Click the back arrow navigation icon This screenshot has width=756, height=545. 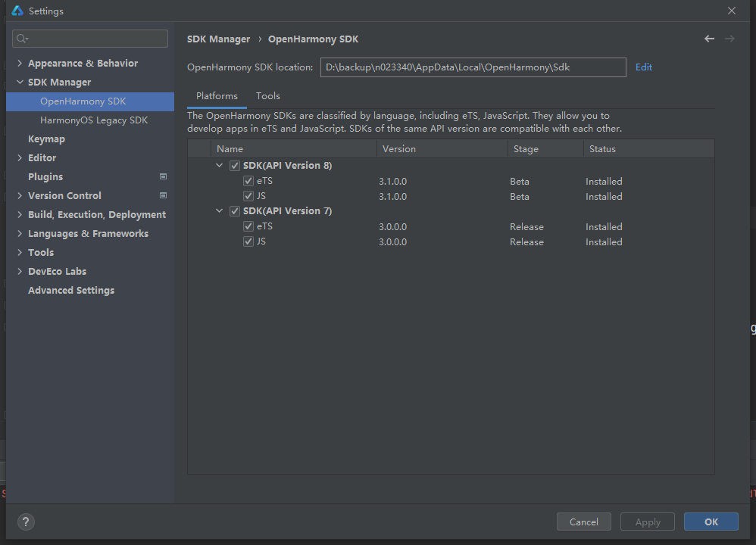point(709,39)
